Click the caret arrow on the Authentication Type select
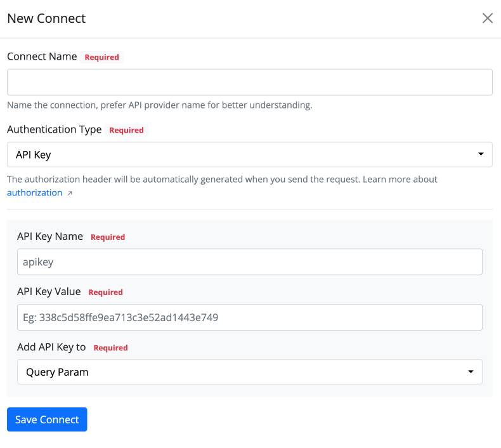This screenshot has height=448, width=501. 481,154
